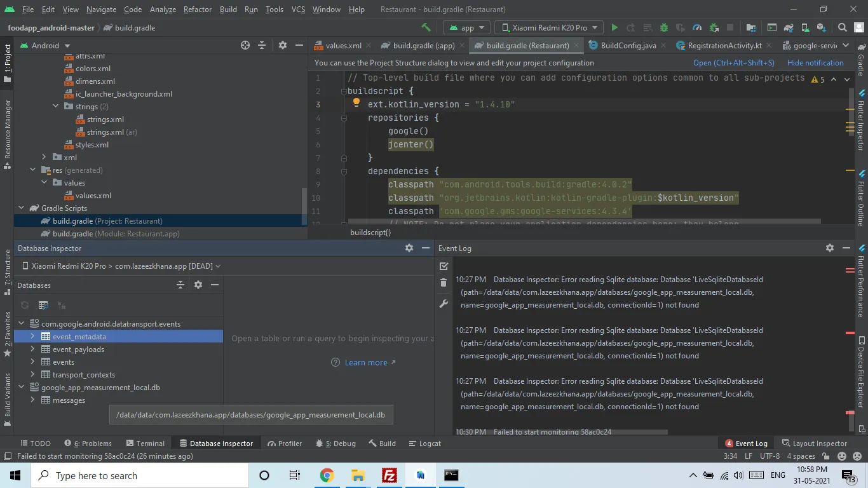Click the Make Project hammer icon
Screen dimensions: 868x488
(426, 27)
